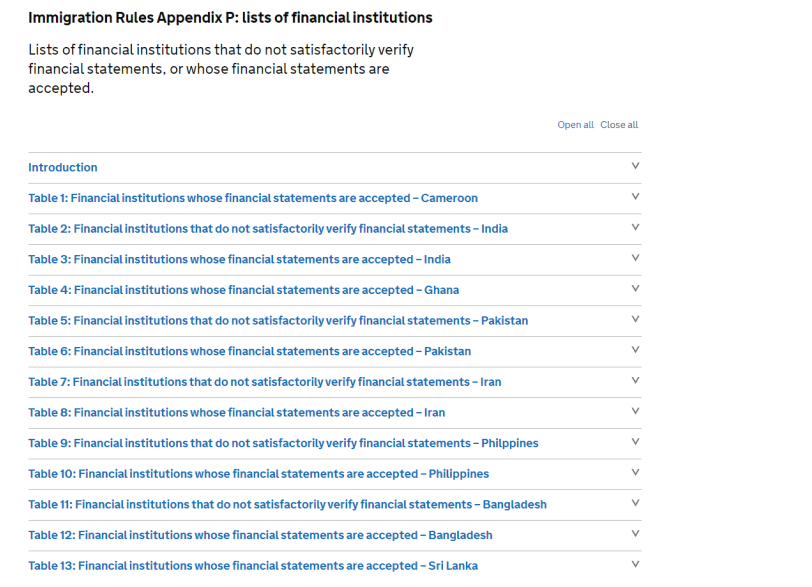Click the chevron icon beside Introduction
Viewport: 812px width, 587px height.
[x=635, y=167]
